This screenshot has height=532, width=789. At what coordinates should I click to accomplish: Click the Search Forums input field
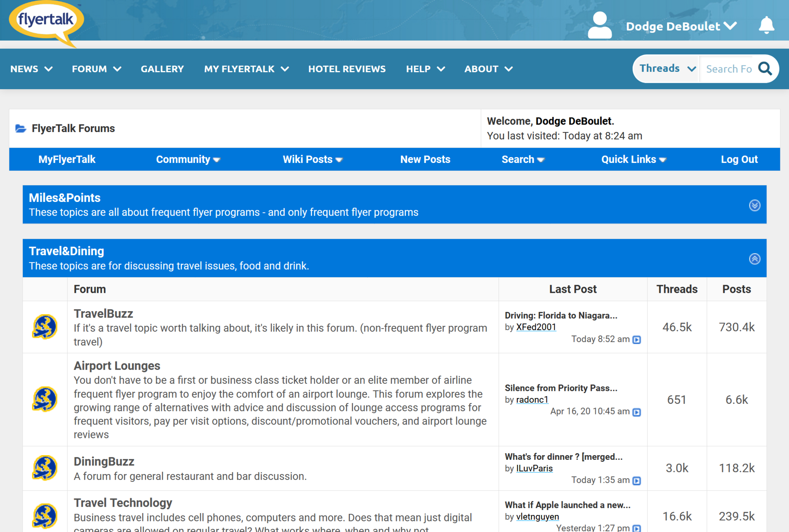728,69
